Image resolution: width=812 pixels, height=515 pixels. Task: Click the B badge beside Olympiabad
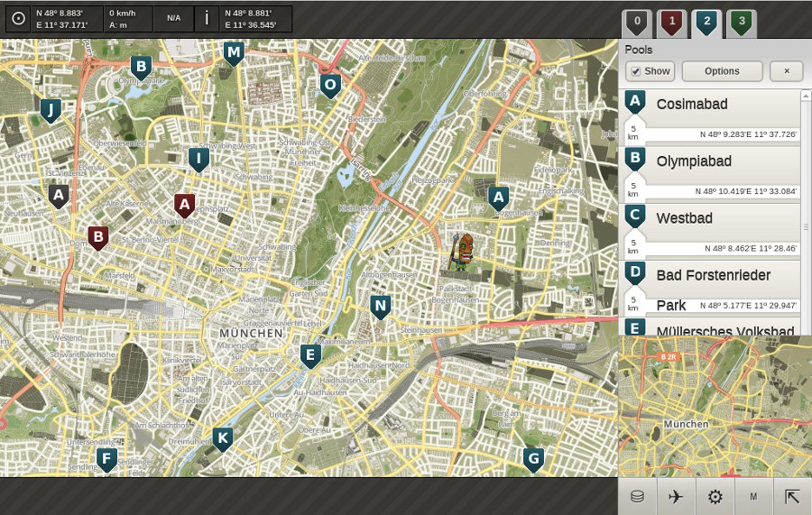click(635, 159)
